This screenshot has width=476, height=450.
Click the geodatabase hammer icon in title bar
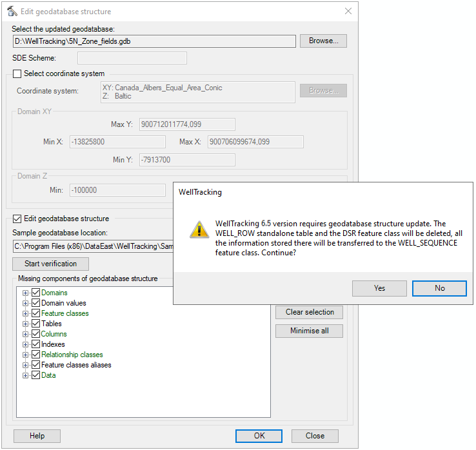[12, 11]
